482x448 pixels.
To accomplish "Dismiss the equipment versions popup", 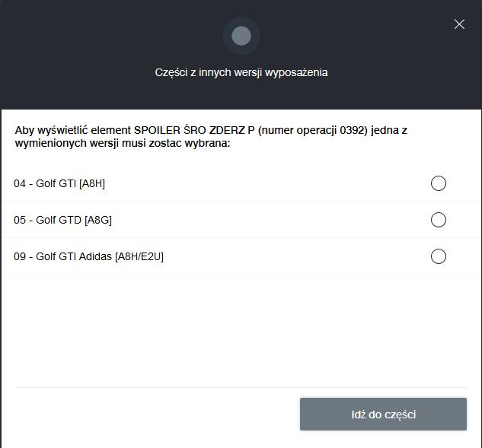I will [459, 24].
